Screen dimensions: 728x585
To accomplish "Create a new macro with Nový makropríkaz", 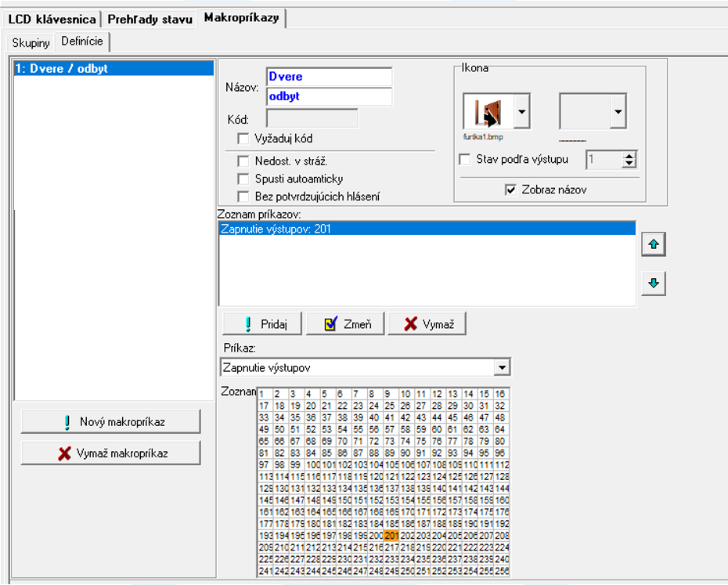I will pyautogui.click(x=111, y=421).
